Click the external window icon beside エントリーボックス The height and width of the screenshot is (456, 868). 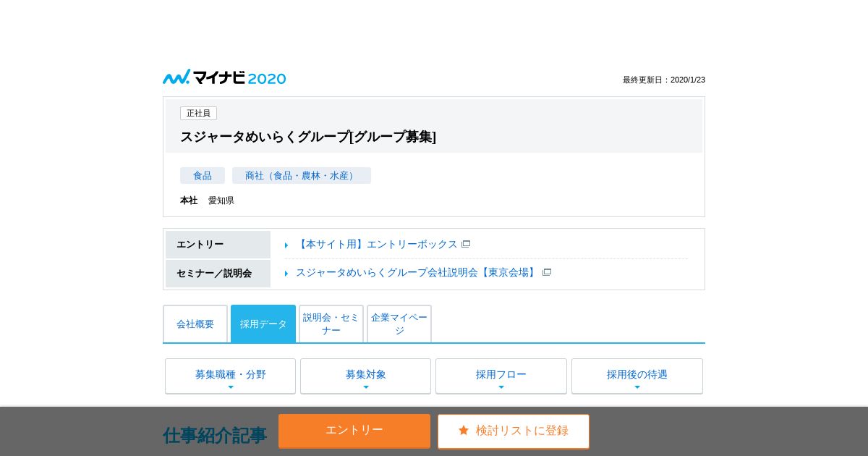click(x=466, y=244)
